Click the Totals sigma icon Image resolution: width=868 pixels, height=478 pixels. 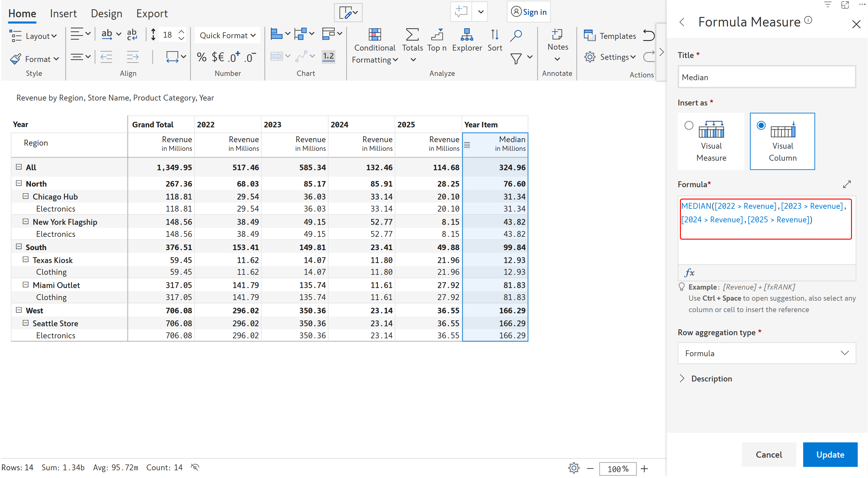pos(412,35)
